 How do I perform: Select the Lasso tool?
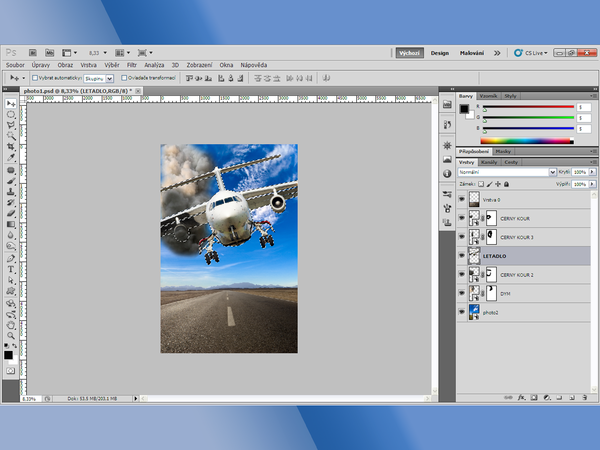pos(11,124)
